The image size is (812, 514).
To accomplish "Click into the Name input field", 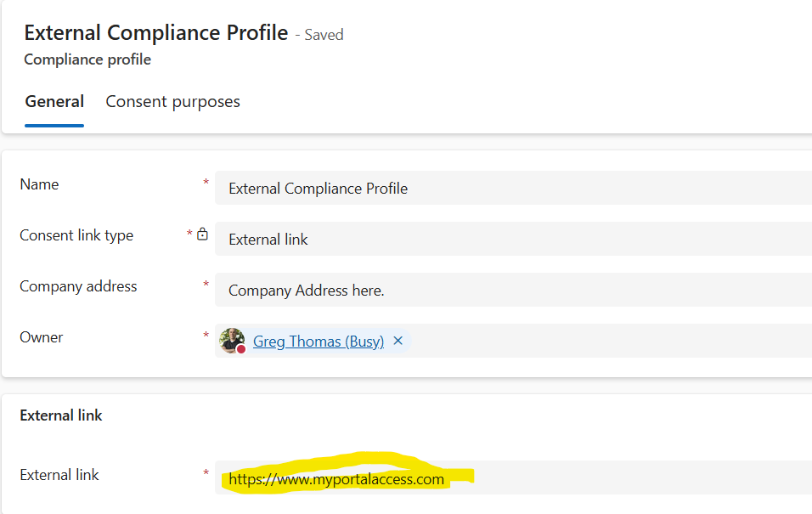I will click(513, 188).
